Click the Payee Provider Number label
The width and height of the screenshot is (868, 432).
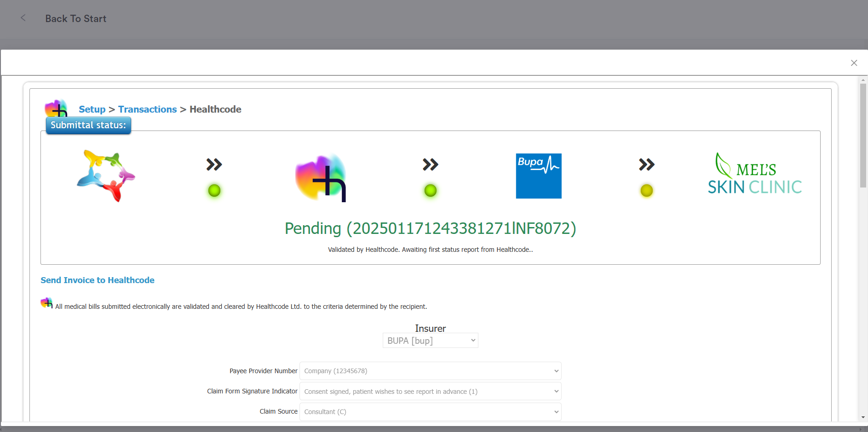pyautogui.click(x=264, y=371)
